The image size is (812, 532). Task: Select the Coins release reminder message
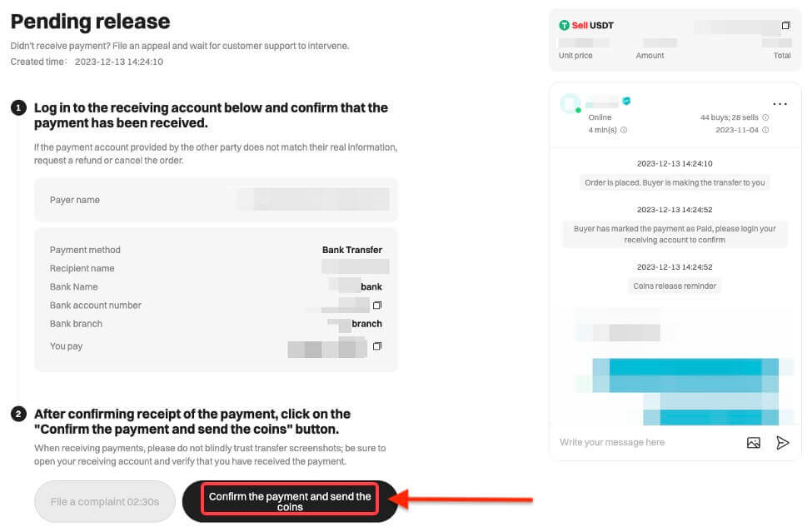(x=675, y=286)
